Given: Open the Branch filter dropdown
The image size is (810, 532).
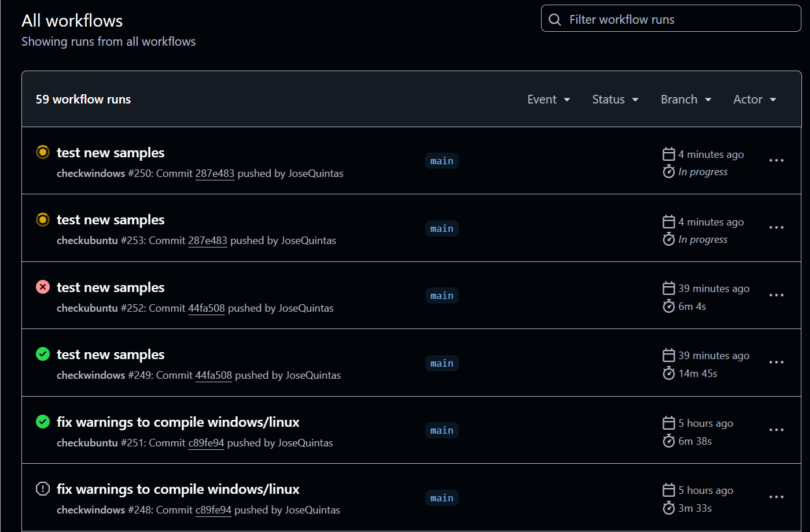Looking at the screenshot, I should pyautogui.click(x=686, y=99).
